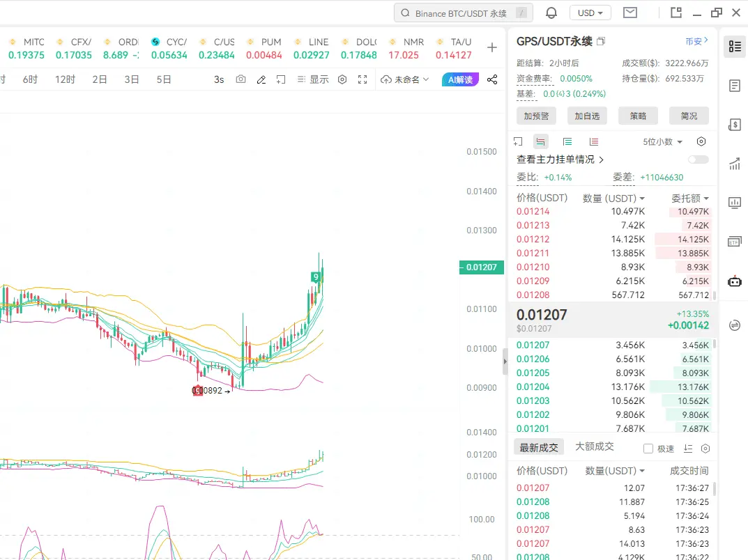The width and height of the screenshot is (748, 560).
Task: Select the 6时 timeframe
Action: click(30, 79)
